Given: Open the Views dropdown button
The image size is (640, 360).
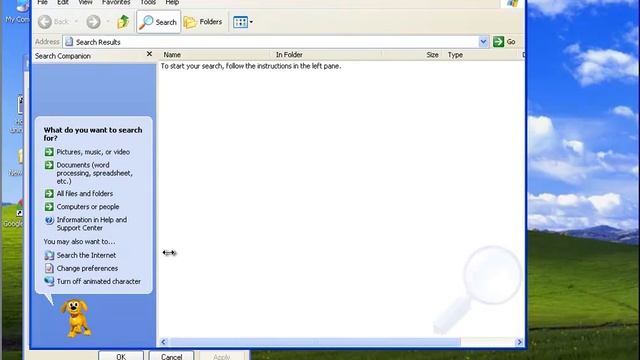Looking at the screenshot, I should pos(243,22).
